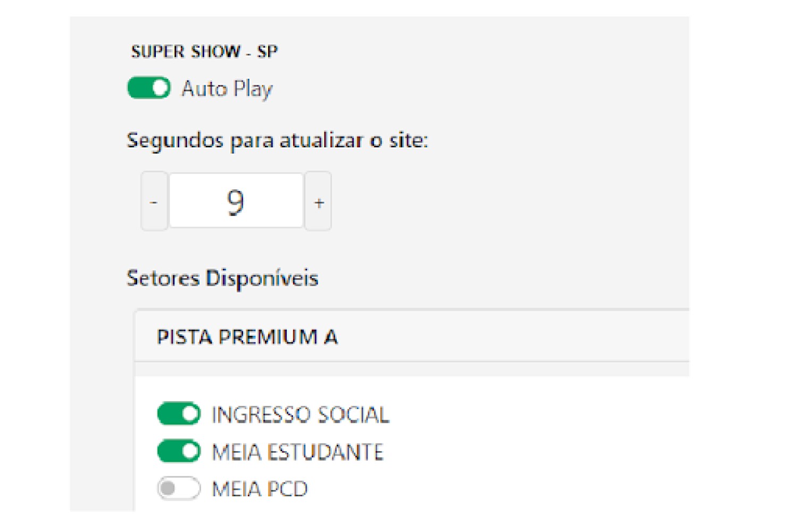Click the Auto Play label text
Viewport: 798px width, 532px height.
(227, 89)
